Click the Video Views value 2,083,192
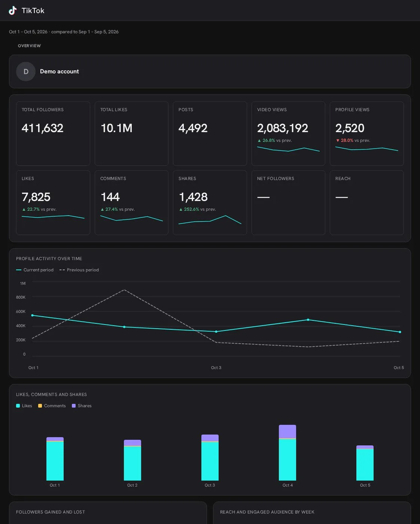The image size is (420, 524). (x=283, y=128)
